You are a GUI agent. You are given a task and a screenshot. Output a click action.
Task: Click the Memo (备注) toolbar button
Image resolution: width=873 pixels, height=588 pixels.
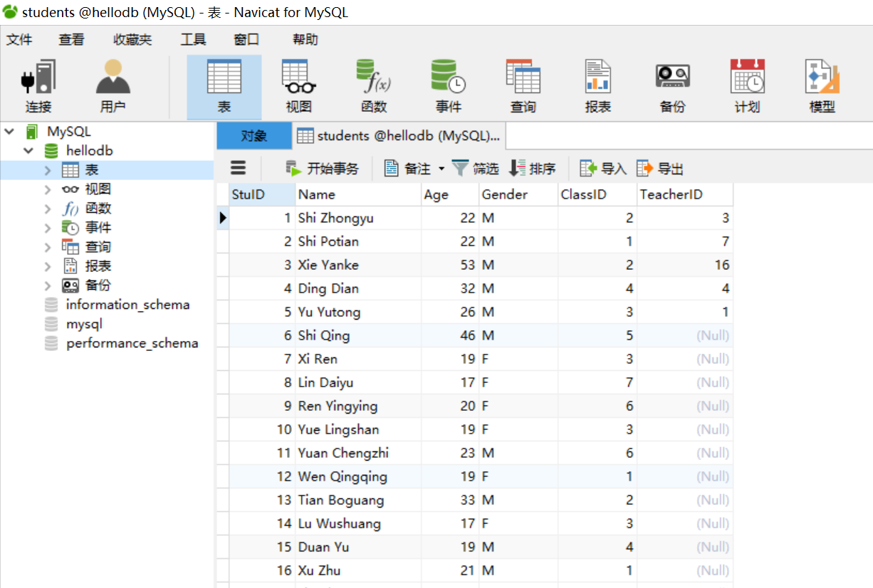tap(408, 169)
